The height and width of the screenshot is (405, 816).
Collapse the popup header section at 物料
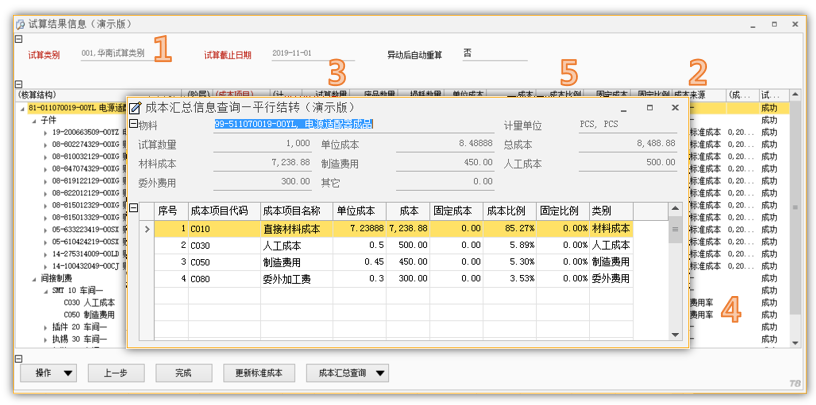(135, 124)
